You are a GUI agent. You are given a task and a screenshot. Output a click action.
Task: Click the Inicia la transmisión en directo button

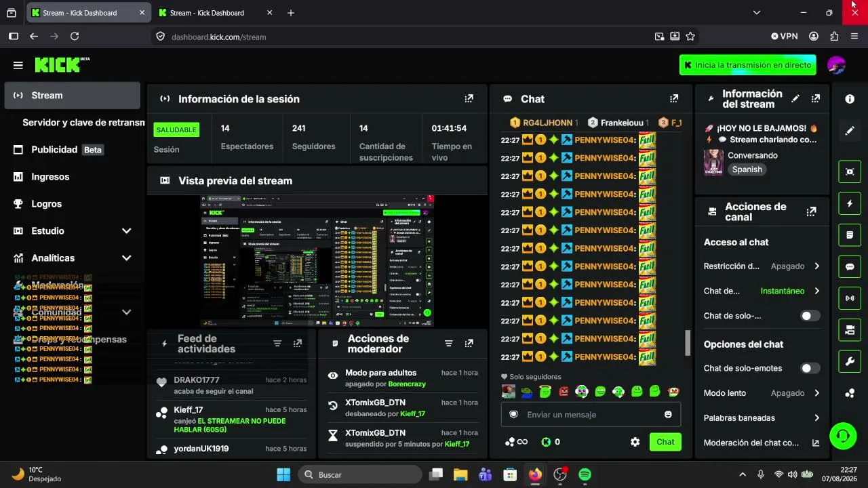[x=747, y=65]
